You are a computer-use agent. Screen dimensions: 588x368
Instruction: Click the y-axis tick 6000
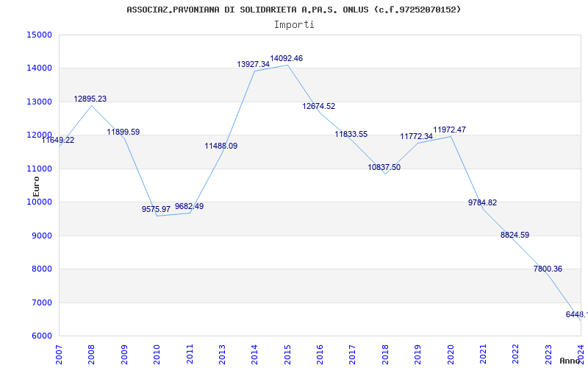click(x=41, y=336)
